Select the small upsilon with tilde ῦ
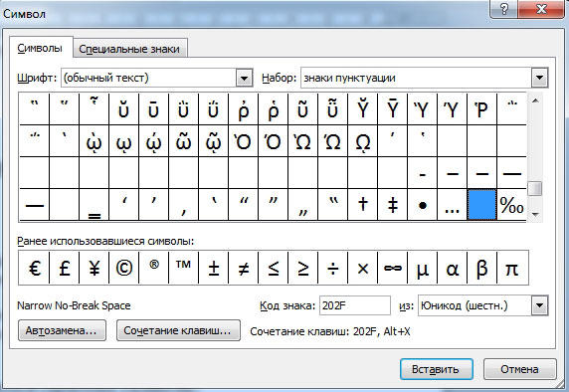This screenshot has width=569, height=392. 302,108
